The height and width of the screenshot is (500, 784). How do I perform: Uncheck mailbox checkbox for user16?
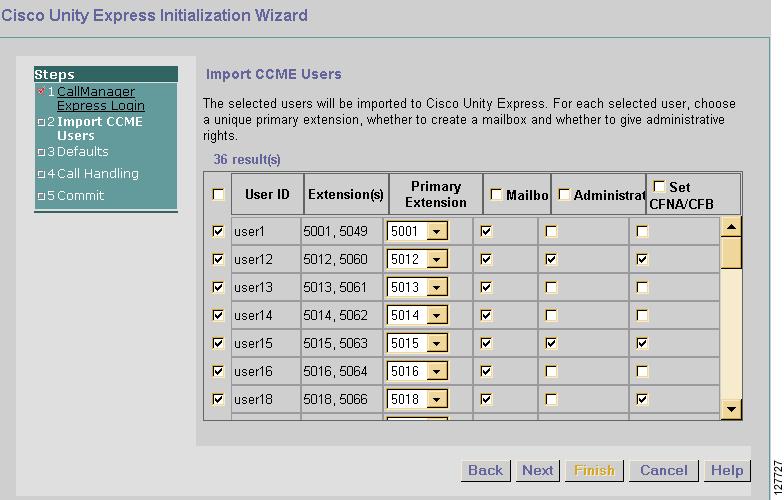pos(486,371)
